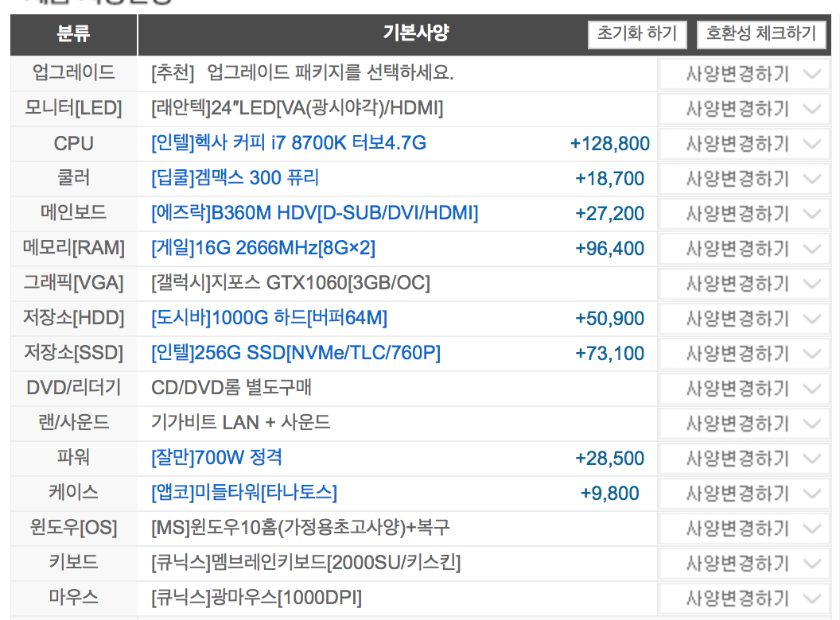
Task: Click the +9,800 case price
Action: click(609, 494)
